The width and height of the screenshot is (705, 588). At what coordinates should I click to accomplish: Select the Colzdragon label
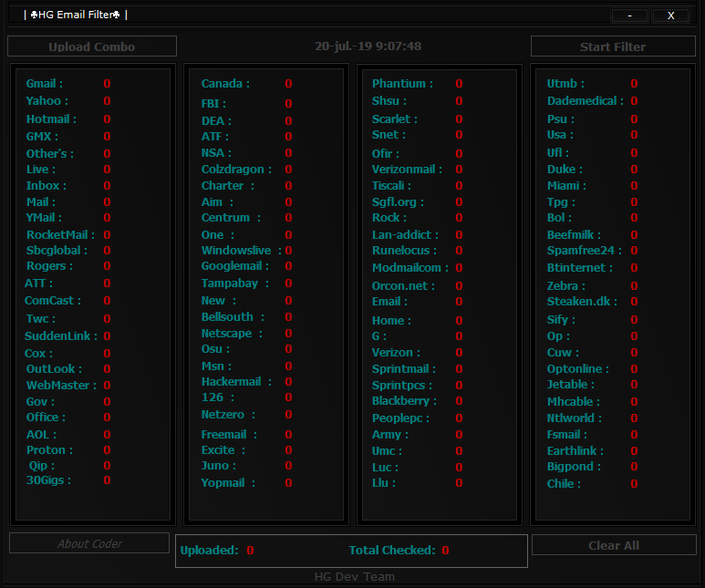click(x=236, y=170)
